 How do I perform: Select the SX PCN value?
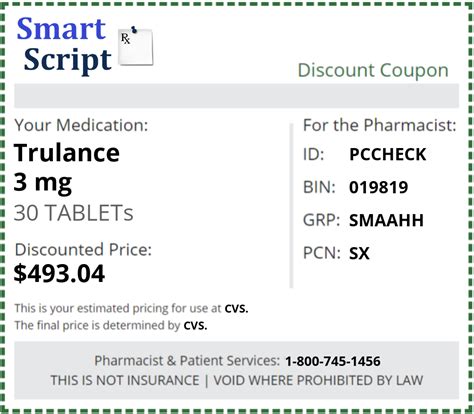pos(359,253)
